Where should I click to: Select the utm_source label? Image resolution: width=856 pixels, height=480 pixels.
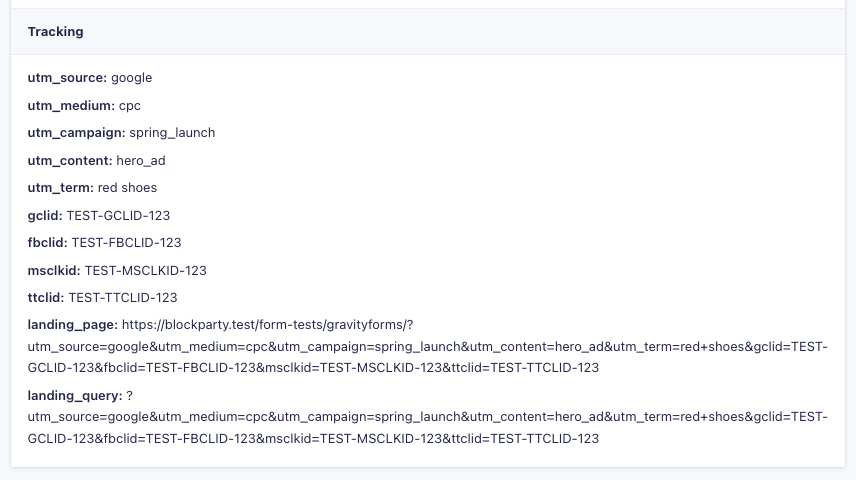[67, 78]
